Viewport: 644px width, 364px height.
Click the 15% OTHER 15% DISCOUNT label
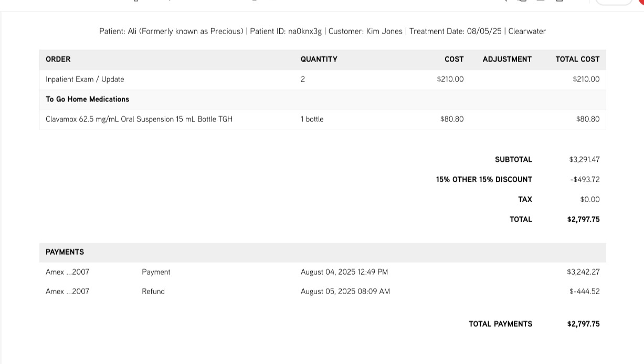[x=484, y=180]
